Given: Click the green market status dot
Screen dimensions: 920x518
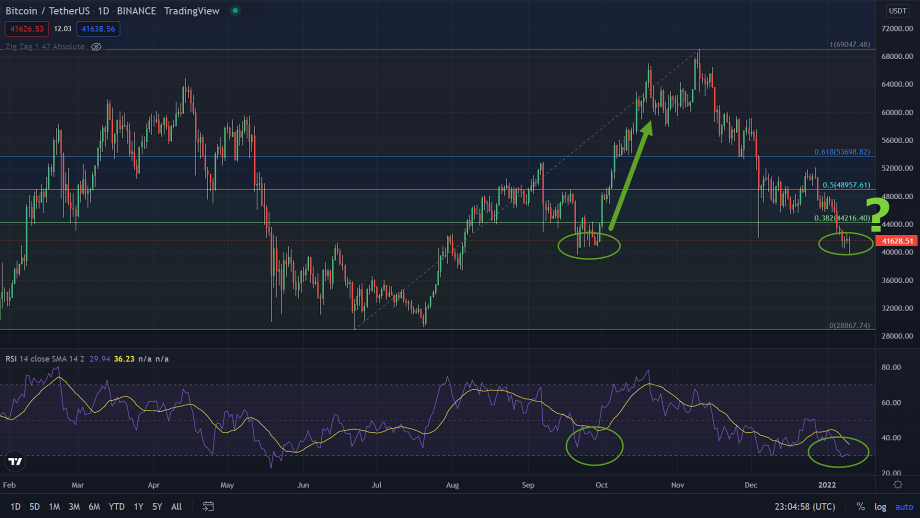Looking at the screenshot, I should [234, 11].
